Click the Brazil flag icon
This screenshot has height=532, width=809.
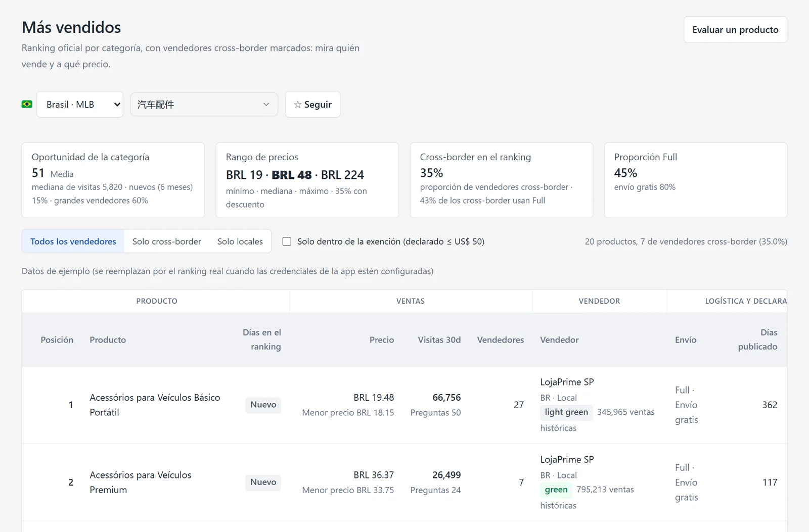27,104
